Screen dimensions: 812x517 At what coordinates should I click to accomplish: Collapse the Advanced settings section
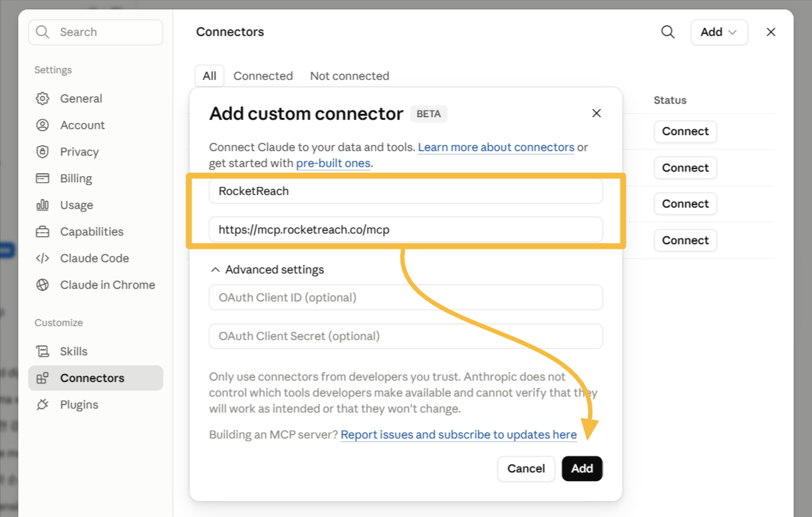(x=267, y=269)
